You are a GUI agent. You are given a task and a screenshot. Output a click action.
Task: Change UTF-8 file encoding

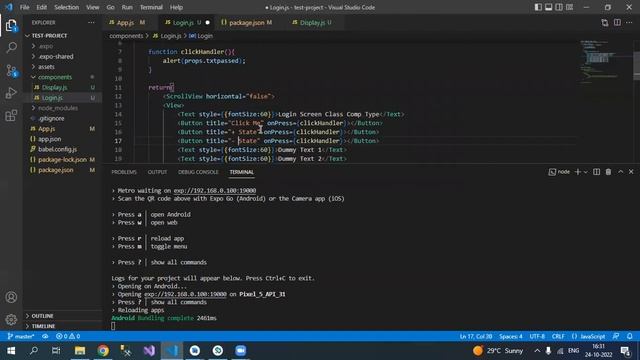(537, 336)
